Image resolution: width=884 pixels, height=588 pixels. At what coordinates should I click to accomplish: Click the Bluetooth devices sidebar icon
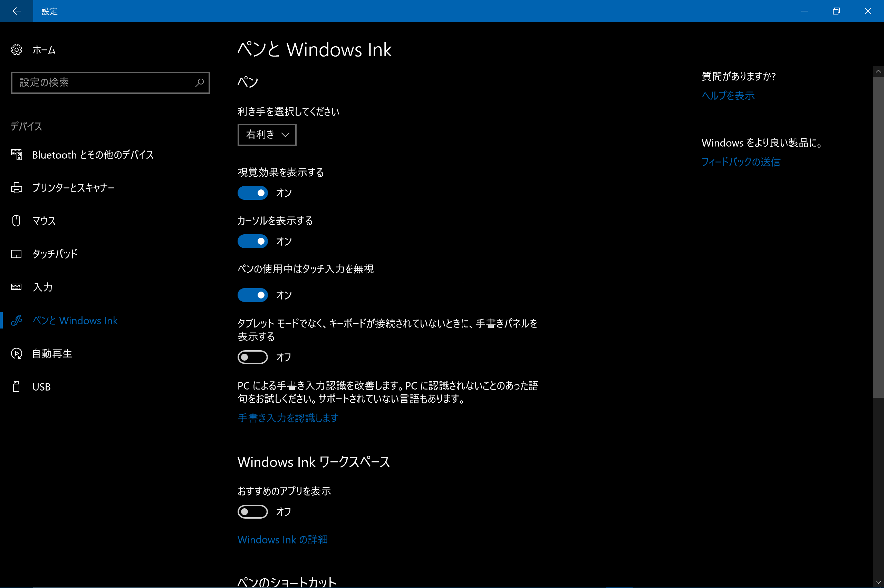click(x=17, y=155)
